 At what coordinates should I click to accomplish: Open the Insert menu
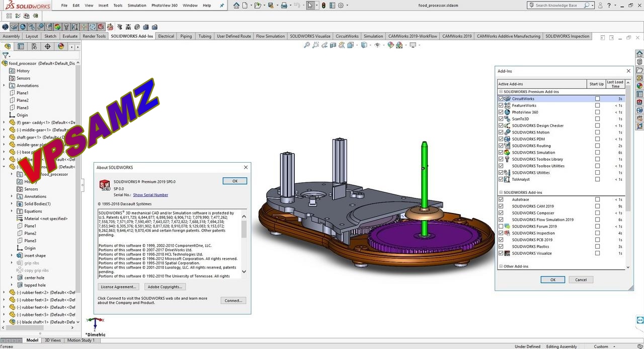pos(103,6)
